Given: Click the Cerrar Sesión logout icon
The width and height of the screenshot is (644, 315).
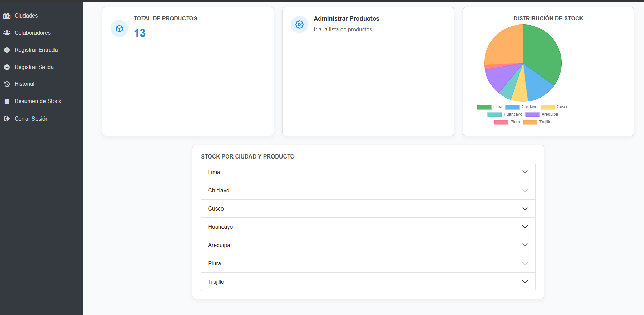Looking at the screenshot, I should click(x=7, y=119).
